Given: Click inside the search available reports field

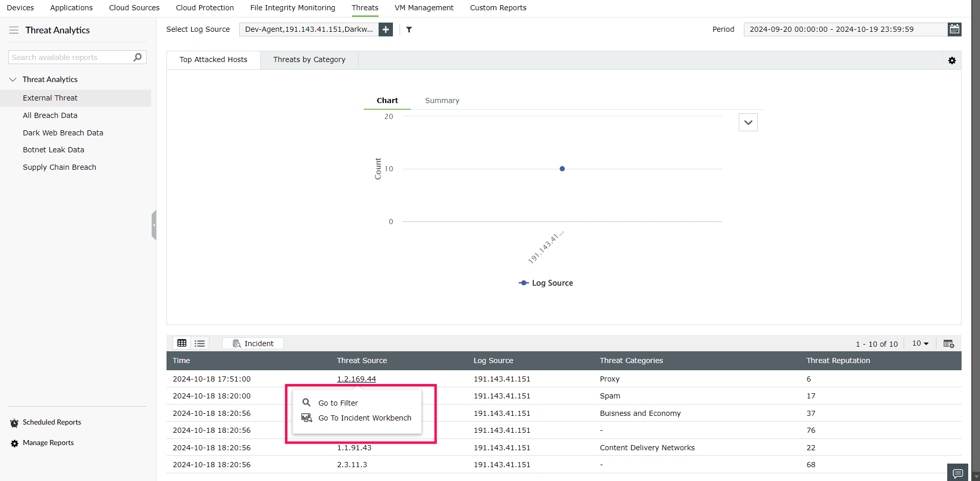Looking at the screenshot, I should [x=67, y=57].
